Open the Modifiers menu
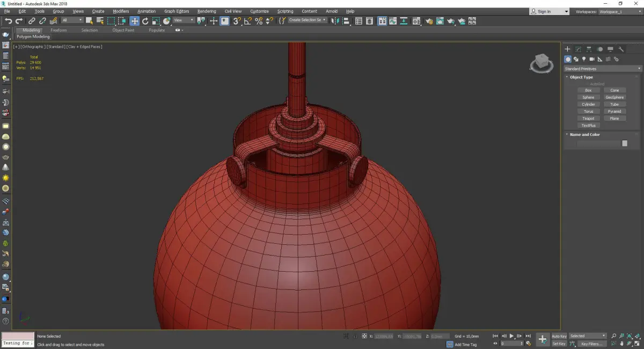Screen dimensions: 644x349 click(x=121, y=11)
